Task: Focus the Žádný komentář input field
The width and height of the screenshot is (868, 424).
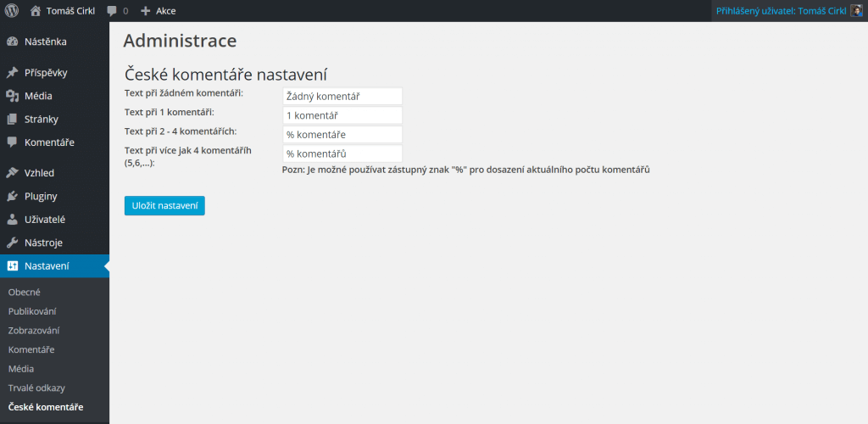Action: pos(342,96)
